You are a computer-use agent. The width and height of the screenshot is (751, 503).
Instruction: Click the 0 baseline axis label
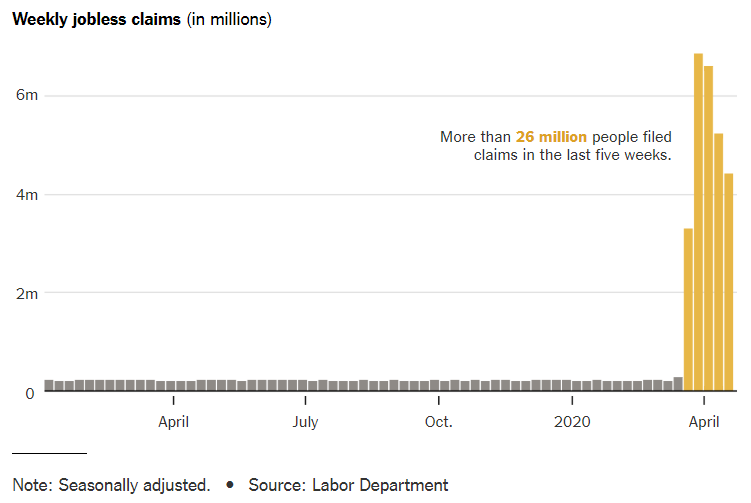coord(30,393)
